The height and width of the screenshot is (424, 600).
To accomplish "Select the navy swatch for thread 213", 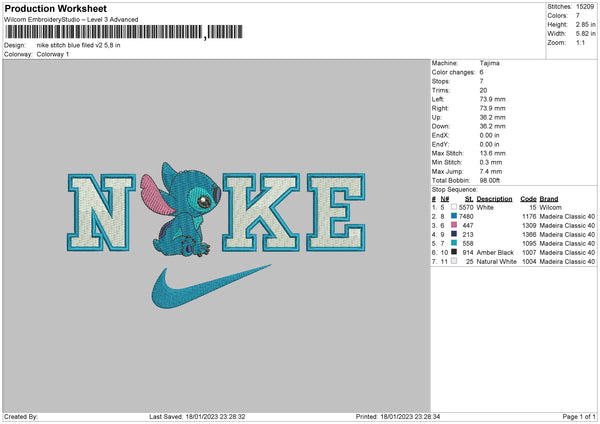I will (453, 234).
